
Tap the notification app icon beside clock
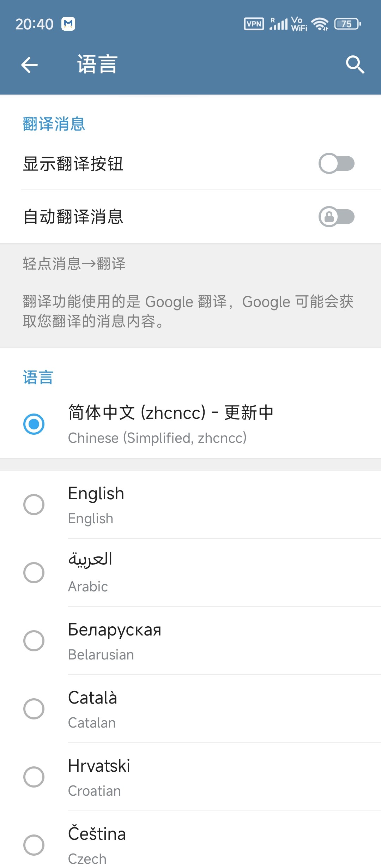pyautogui.click(x=68, y=24)
